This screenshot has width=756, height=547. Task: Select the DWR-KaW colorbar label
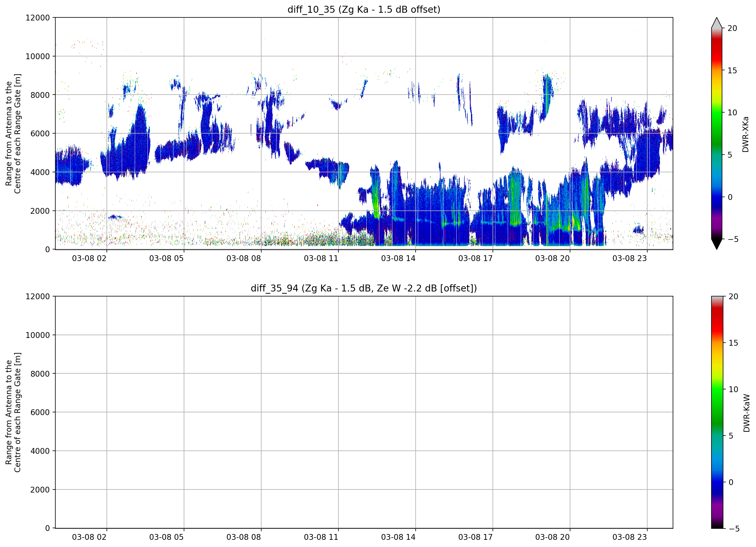746,413
